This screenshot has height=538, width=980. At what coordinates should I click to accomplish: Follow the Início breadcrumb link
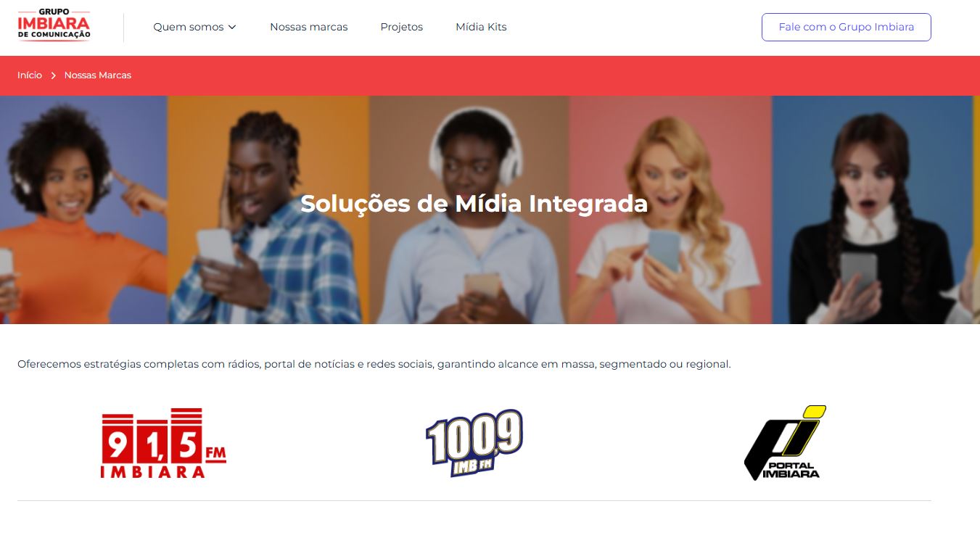click(x=30, y=75)
